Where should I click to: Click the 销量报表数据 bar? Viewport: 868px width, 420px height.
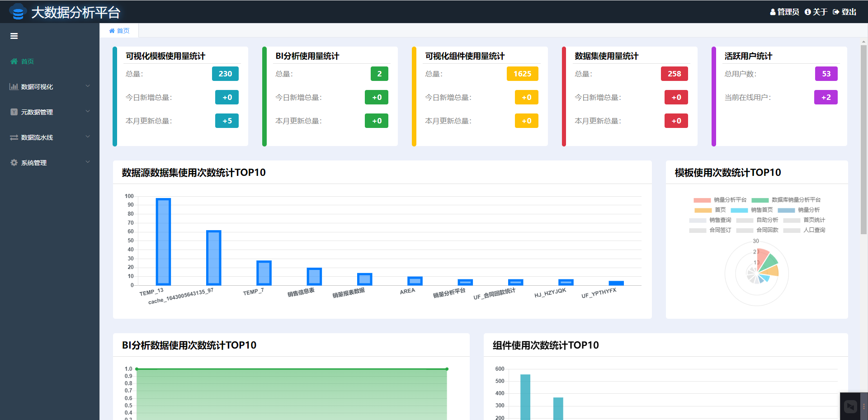pos(365,279)
